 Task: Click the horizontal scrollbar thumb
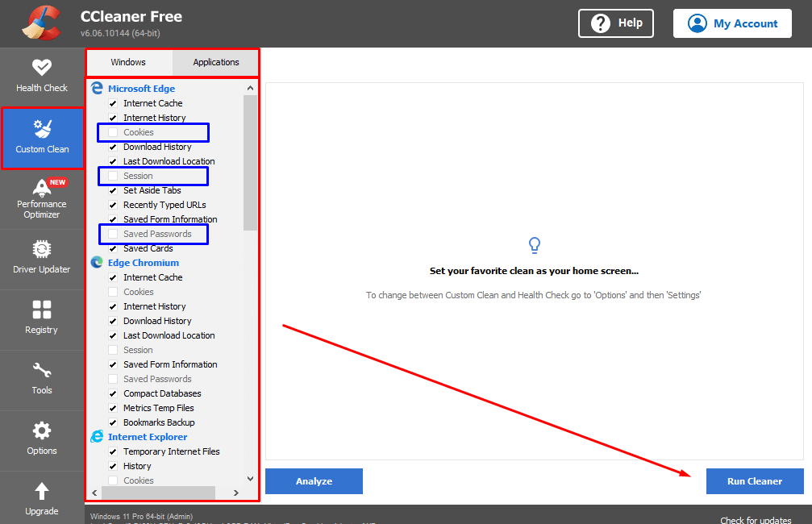click(159, 493)
